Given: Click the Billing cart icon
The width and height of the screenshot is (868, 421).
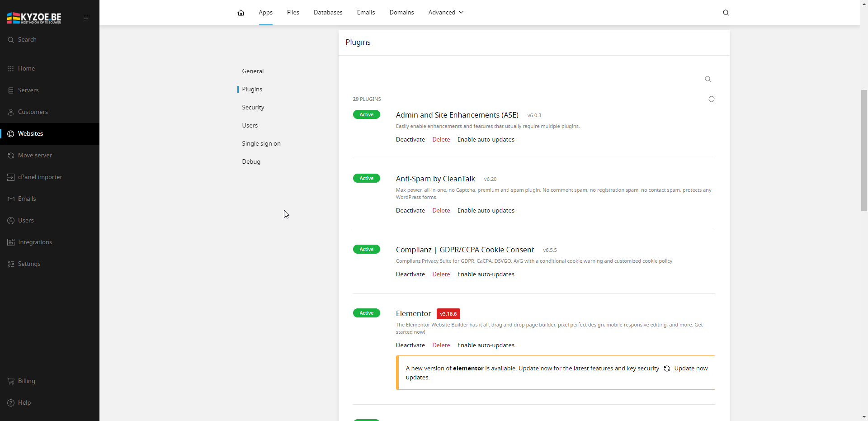Looking at the screenshot, I should tap(11, 381).
